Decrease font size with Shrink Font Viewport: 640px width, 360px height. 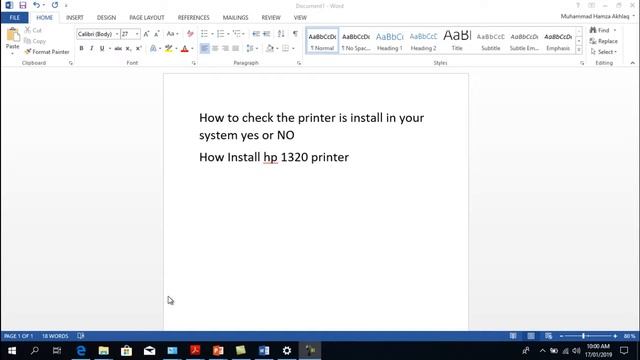tap(157, 34)
